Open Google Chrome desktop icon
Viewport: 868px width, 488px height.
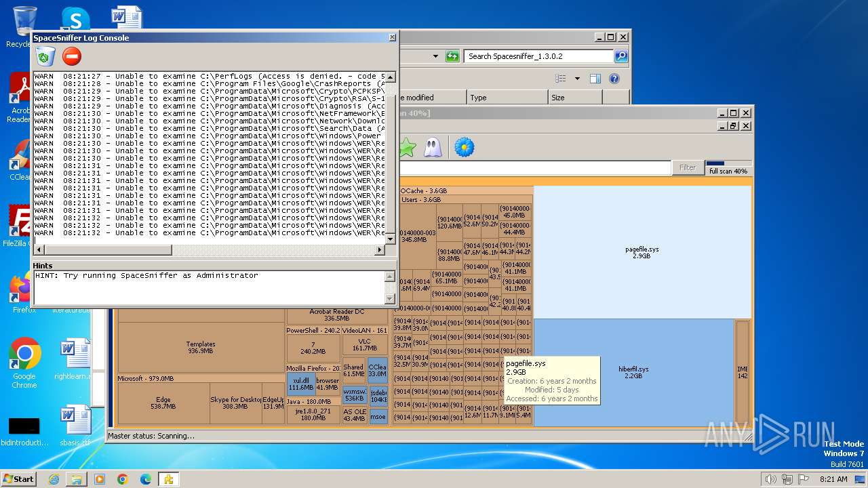click(24, 363)
